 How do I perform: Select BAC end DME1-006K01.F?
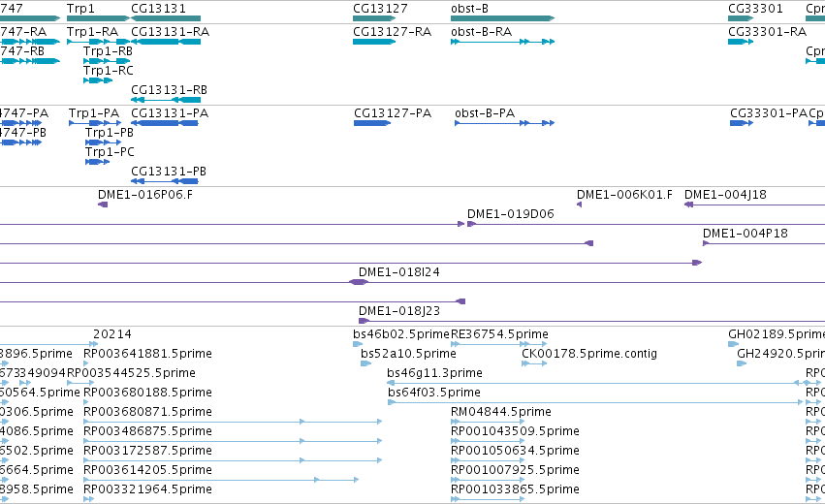tap(580, 205)
